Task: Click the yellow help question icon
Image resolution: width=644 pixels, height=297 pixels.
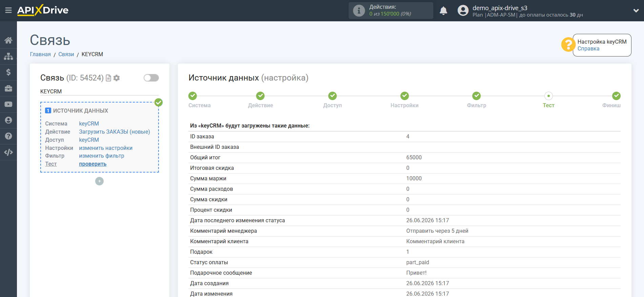Action: click(x=568, y=45)
